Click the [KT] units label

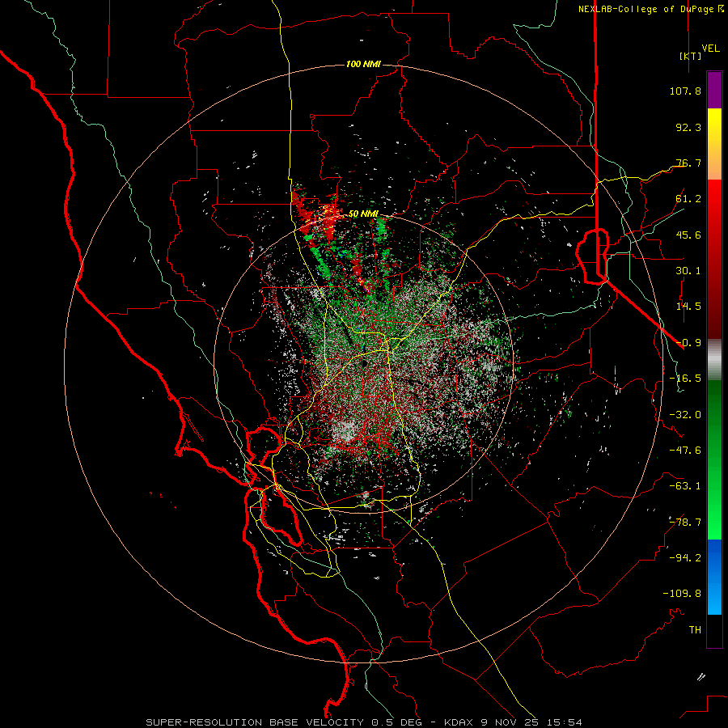click(x=691, y=56)
